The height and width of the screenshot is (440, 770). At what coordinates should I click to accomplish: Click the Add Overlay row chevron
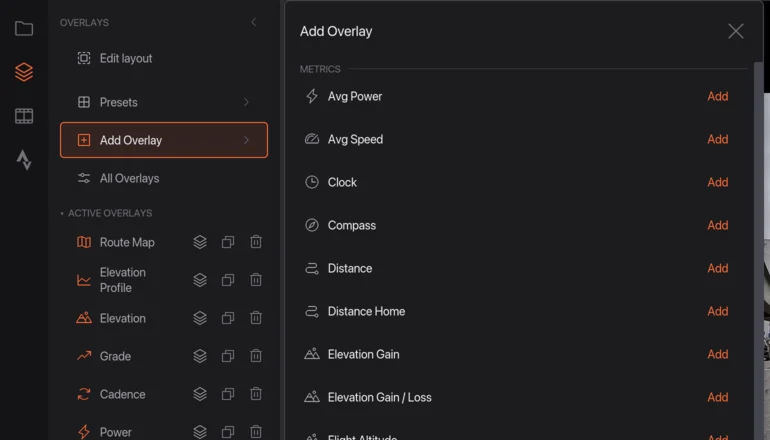click(247, 140)
